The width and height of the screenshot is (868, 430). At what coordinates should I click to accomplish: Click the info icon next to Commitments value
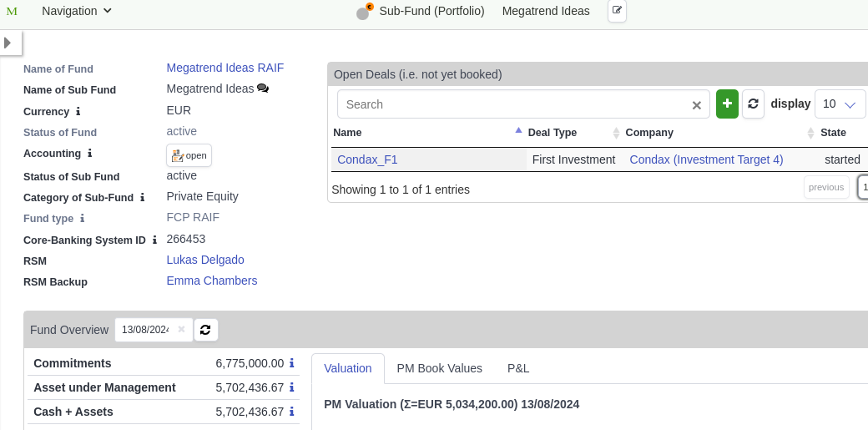point(292,363)
